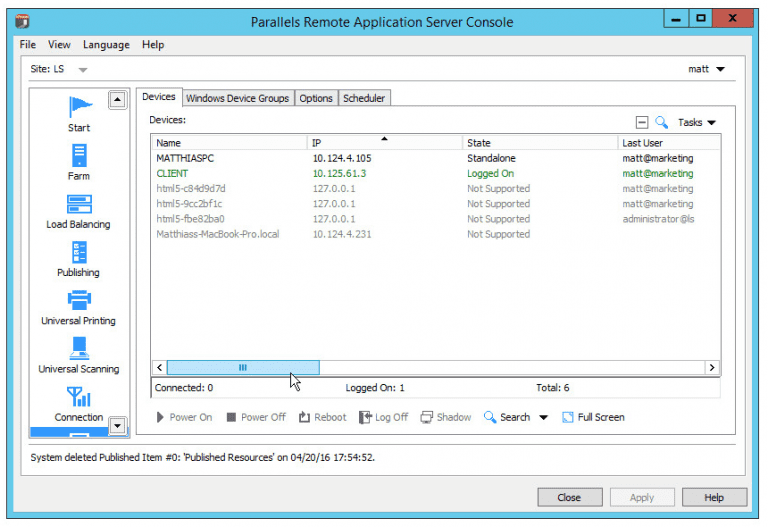Select the CLIENT device row

[x=435, y=173]
